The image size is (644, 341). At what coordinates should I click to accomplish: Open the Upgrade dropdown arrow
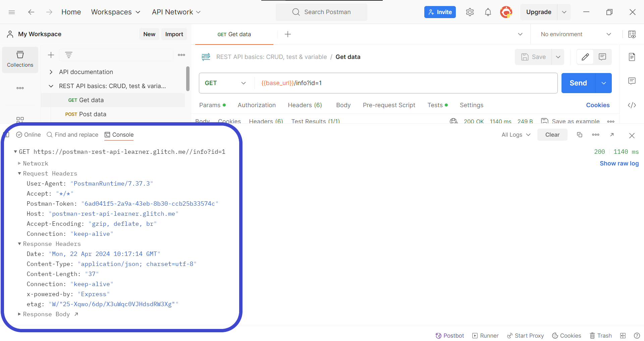click(564, 12)
